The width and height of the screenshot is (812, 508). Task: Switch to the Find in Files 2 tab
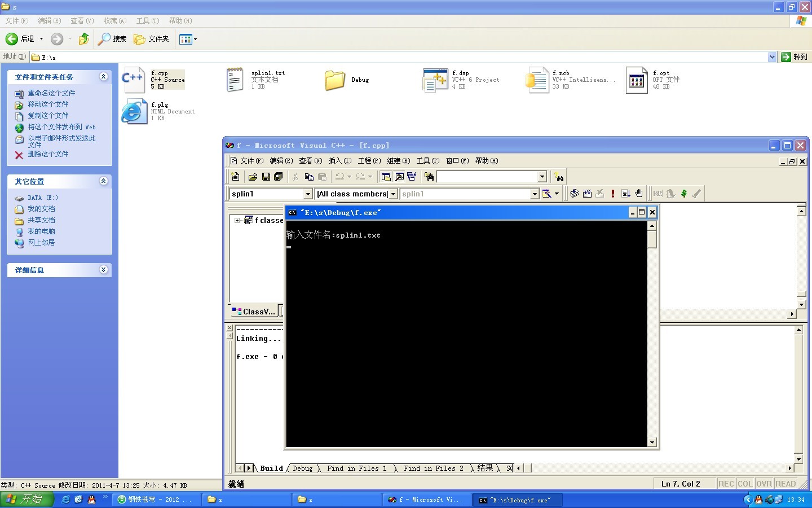coord(434,468)
